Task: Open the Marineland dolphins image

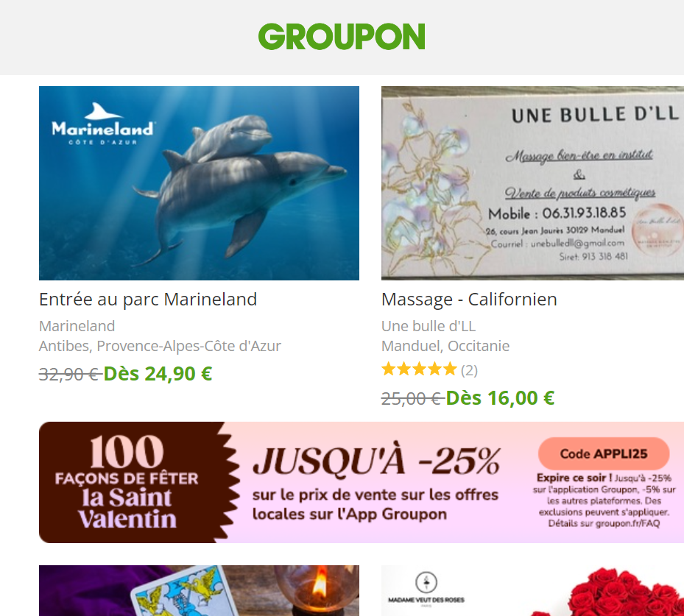Action: coord(199,183)
